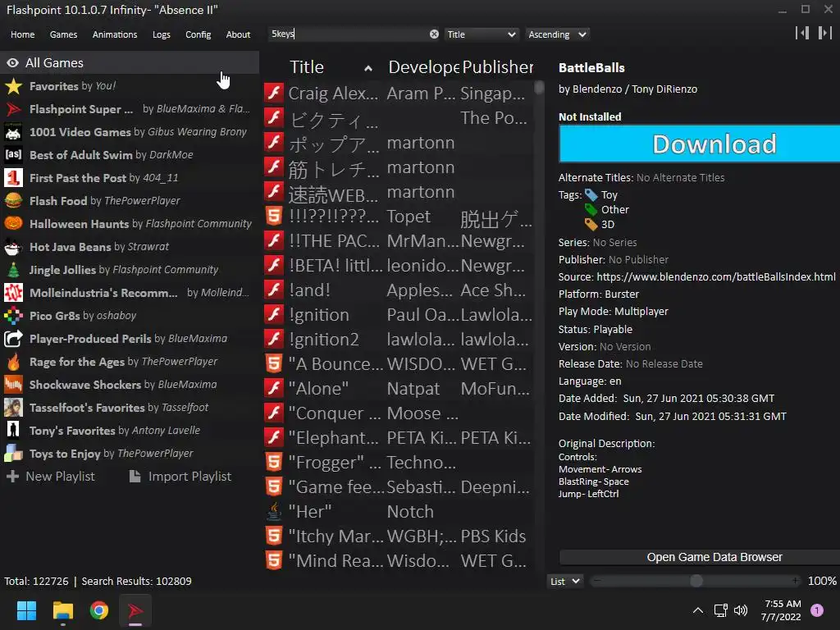This screenshot has width=840, height=630.
Task: Click the Flashpoint taskbar icon
Action: click(x=135, y=610)
